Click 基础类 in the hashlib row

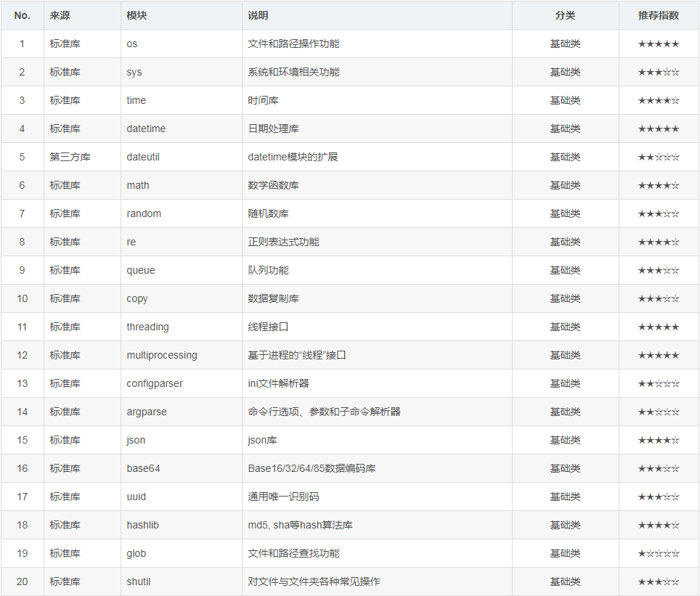tap(565, 525)
